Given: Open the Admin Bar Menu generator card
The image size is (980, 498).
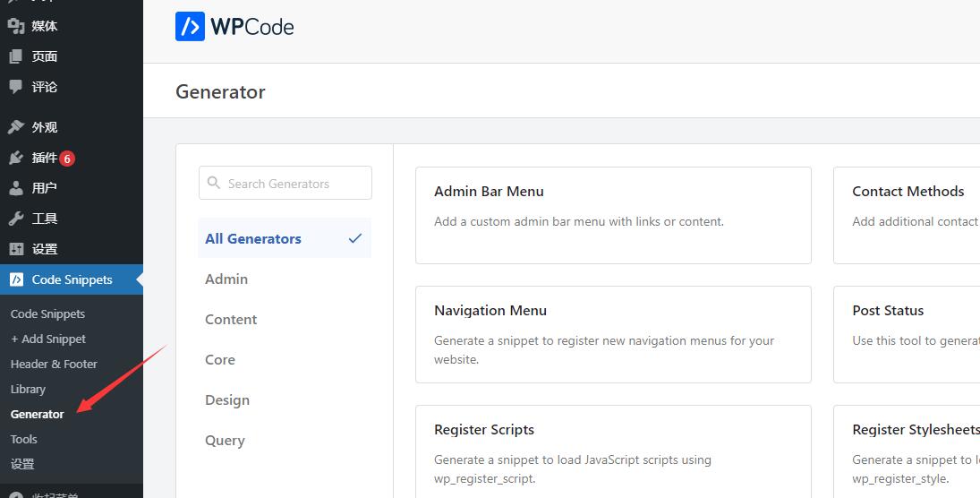Looking at the screenshot, I should click(x=613, y=215).
